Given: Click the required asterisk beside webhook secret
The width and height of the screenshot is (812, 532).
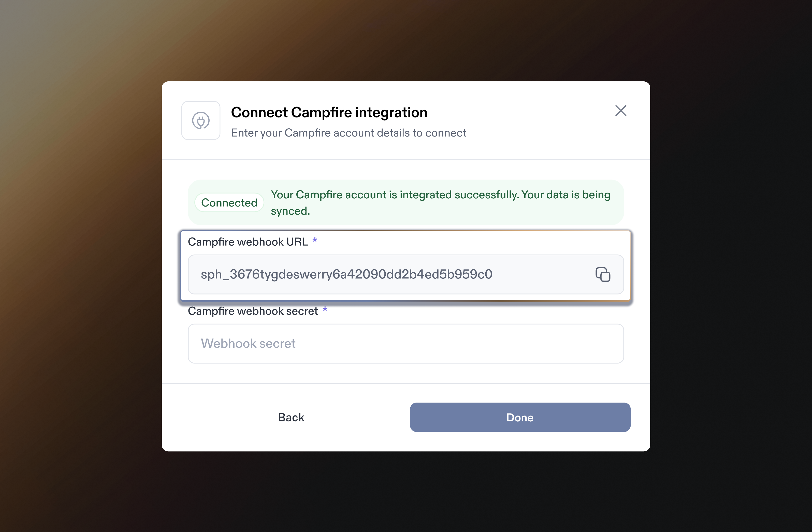Looking at the screenshot, I should (325, 310).
